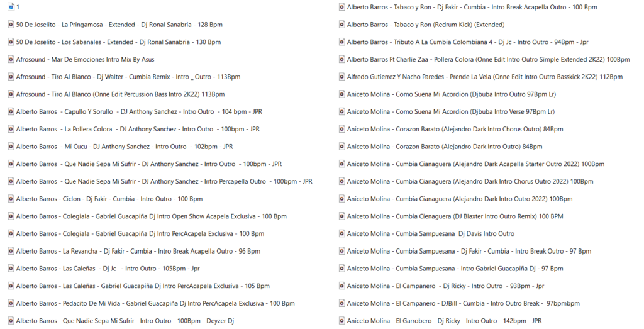Click the audio icon of Que Nadie Sepa Deyzer Dj
Viewport: 644px width, 329px height.
pyautogui.click(x=11, y=321)
